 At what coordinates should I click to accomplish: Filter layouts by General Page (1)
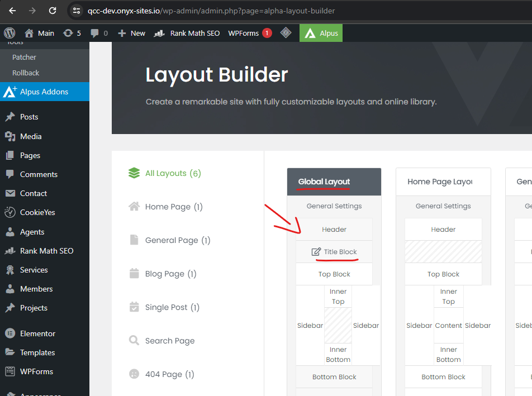pos(170,240)
